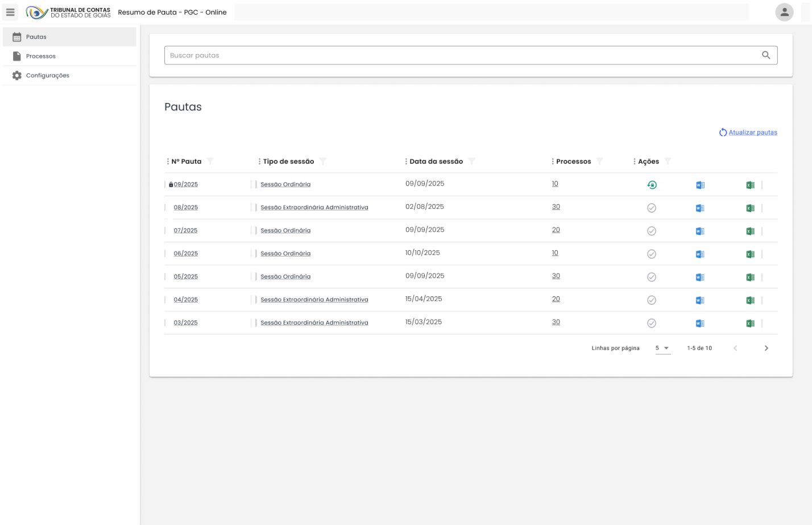812x525 pixels.
Task: Open pauta 07/2025 link
Action: tap(185, 230)
